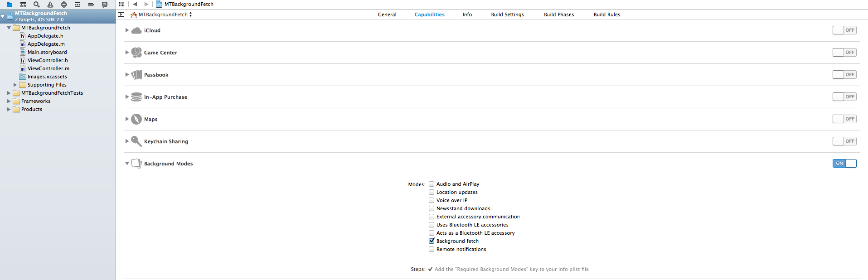
Task: Expand the MTBackgroundFetchTests group
Action: pyautogui.click(x=9, y=93)
